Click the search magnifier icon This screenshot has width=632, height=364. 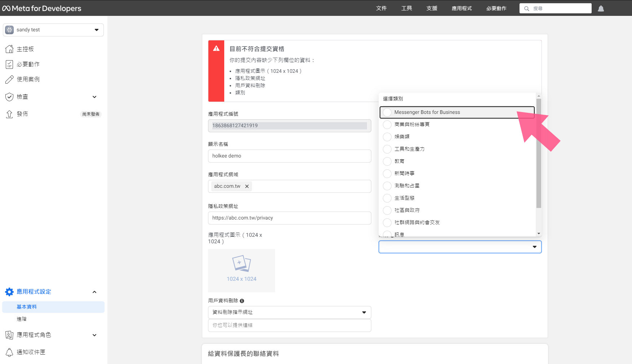(x=527, y=8)
